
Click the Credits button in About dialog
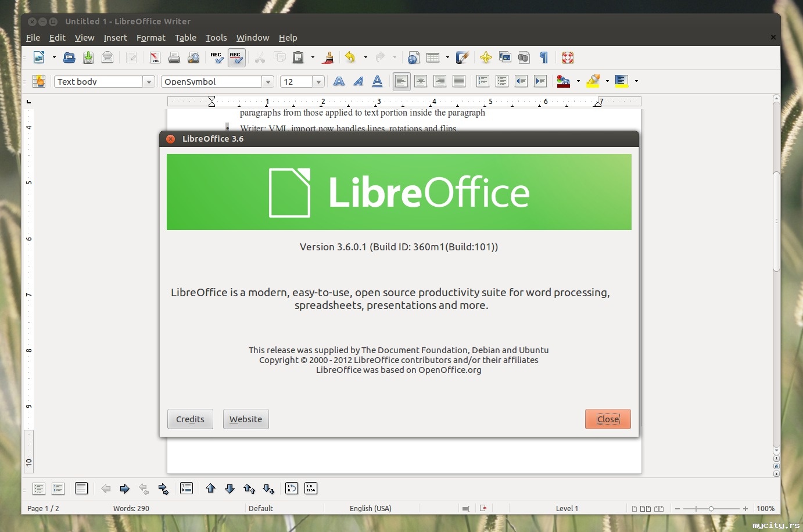[190, 419]
